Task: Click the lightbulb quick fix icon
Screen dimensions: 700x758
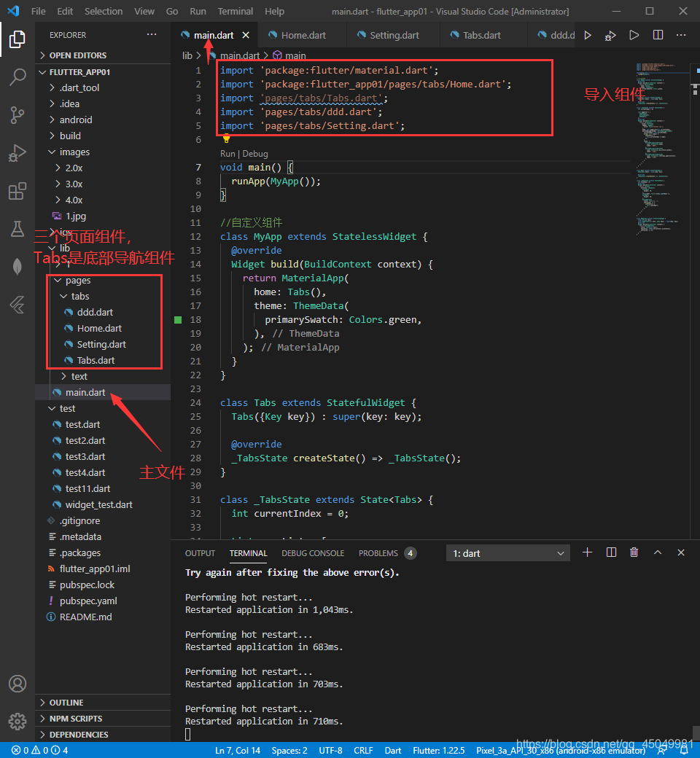Action: [x=226, y=139]
